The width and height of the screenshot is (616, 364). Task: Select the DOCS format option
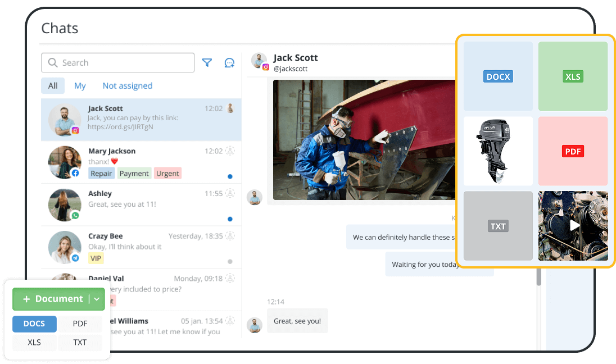click(x=34, y=324)
